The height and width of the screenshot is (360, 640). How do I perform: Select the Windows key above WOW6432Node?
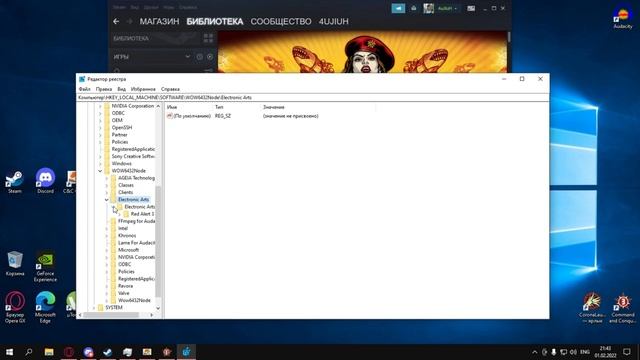pyautogui.click(x=121, y=164)
